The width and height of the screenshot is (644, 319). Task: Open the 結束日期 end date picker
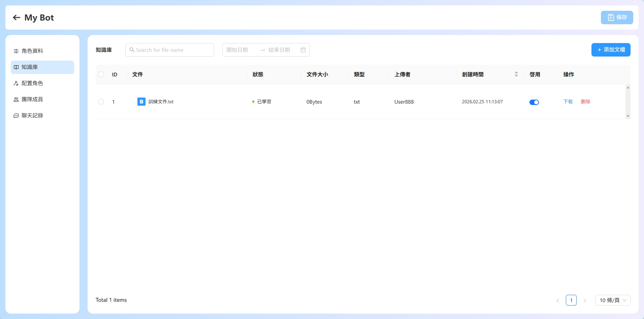point(280,50)
